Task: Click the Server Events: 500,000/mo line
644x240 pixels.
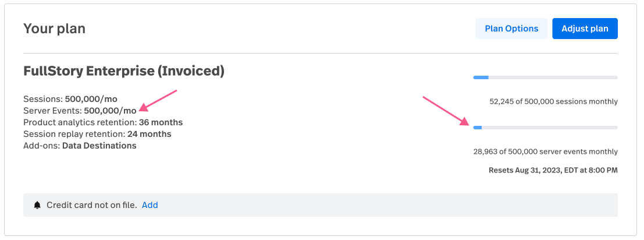Action: pos(80,111)
